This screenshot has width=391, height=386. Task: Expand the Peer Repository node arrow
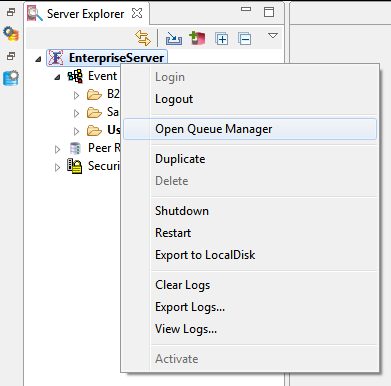57,149
